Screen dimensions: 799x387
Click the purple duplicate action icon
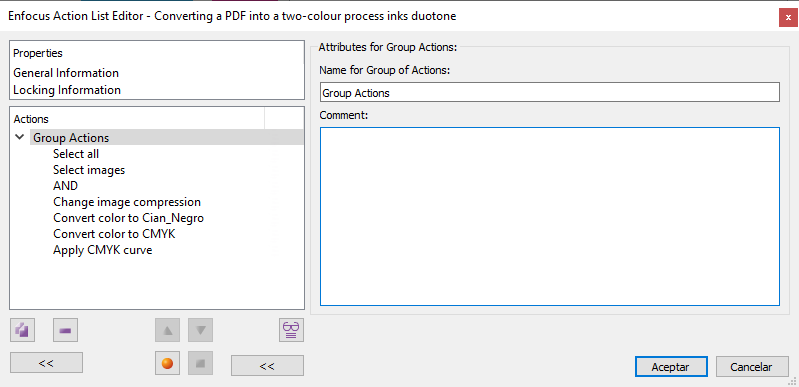point(22,330)
